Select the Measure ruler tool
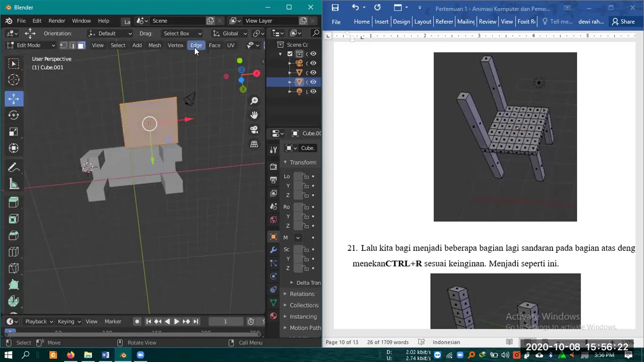 (14, 184)
